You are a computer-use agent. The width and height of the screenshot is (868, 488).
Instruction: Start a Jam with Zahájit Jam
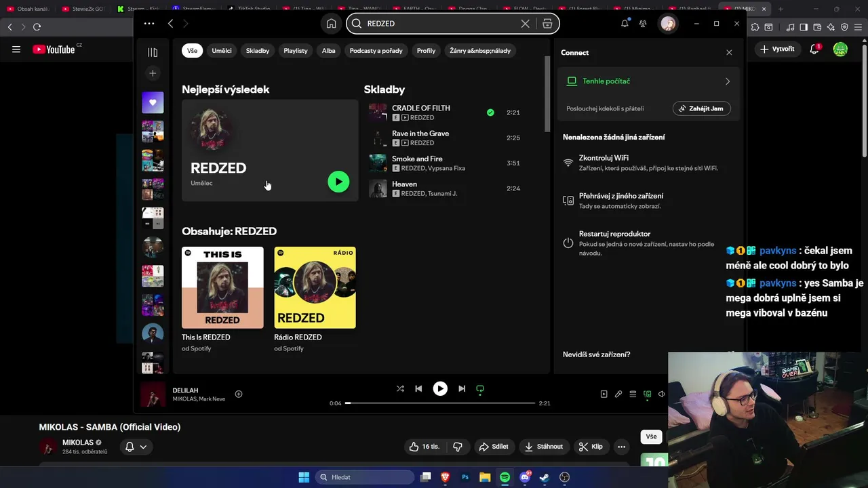(x=701, y=108)
